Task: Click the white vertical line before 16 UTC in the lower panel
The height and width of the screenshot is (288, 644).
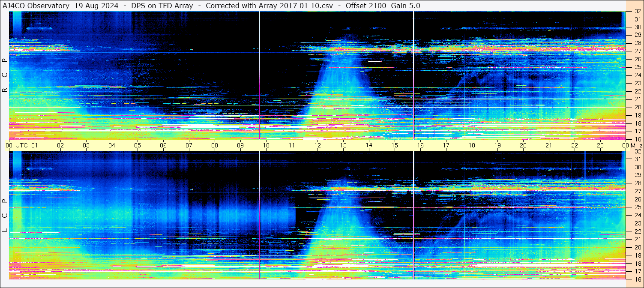Action: [x=414, y=214]
